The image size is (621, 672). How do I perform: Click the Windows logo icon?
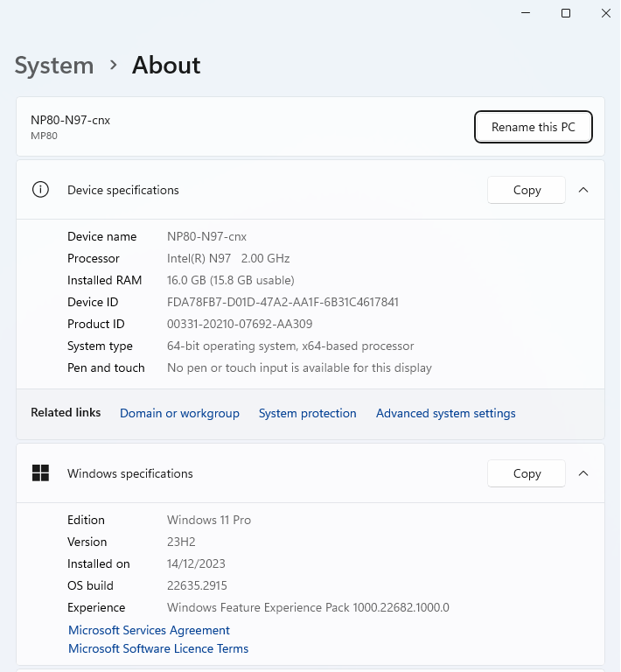(41, 473)
